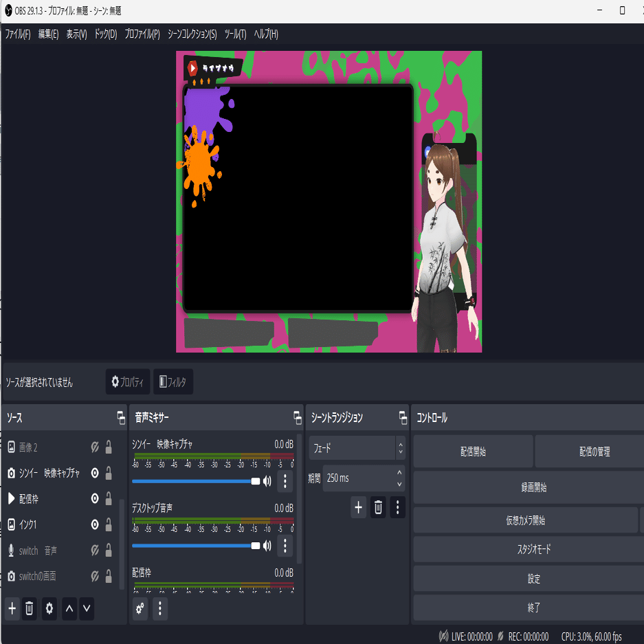The image size is (644, 644).
Task: Open the プロファイル(P) menu
Action: pos(142,34)
